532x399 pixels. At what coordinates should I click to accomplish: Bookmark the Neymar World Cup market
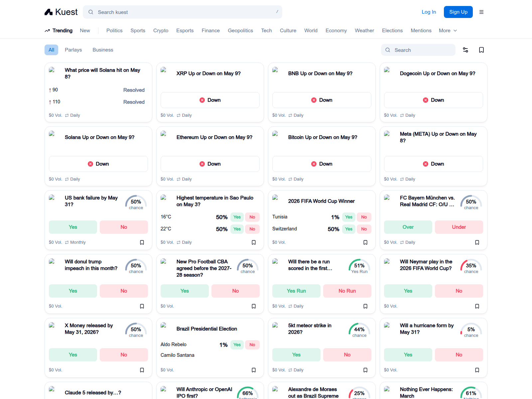point(477,306)
